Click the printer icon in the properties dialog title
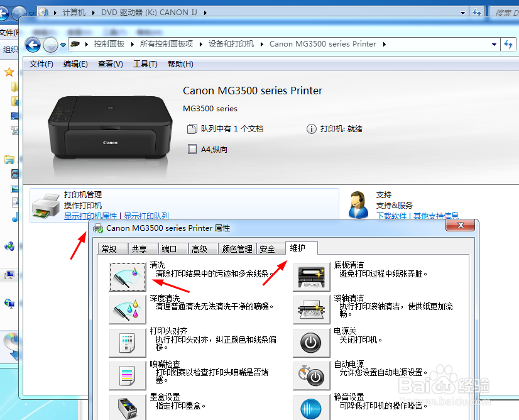The height and width of the screenshot is (420, 519). click(98, 228)
